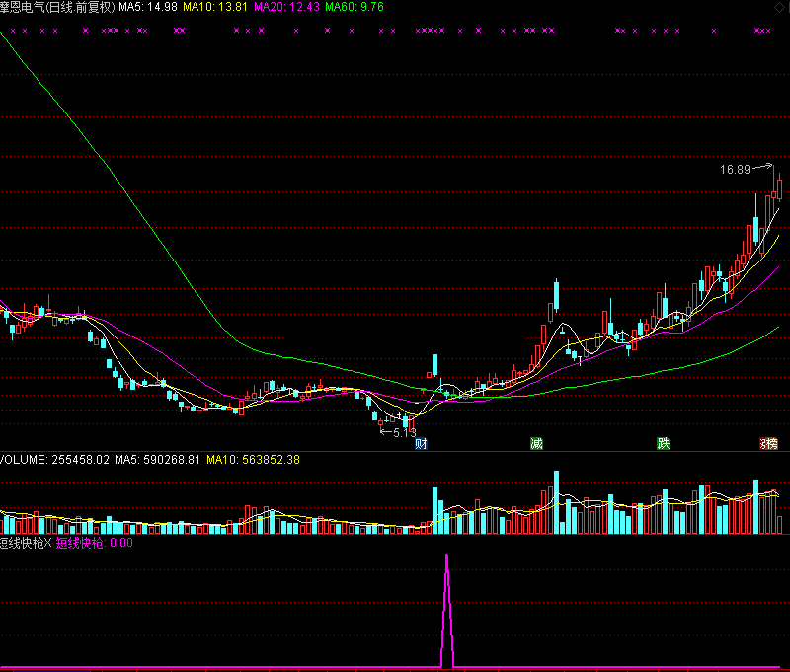Viewport: 790px width, 672px height.
Task: Click the 16.89 high price label
Action: point(735,170)
